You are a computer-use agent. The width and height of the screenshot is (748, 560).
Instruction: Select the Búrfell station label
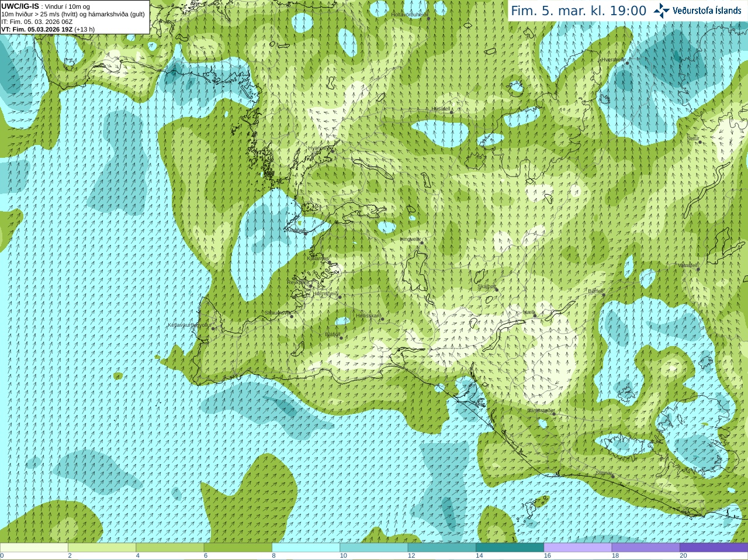pyautogui.click(x=595, y=291)
